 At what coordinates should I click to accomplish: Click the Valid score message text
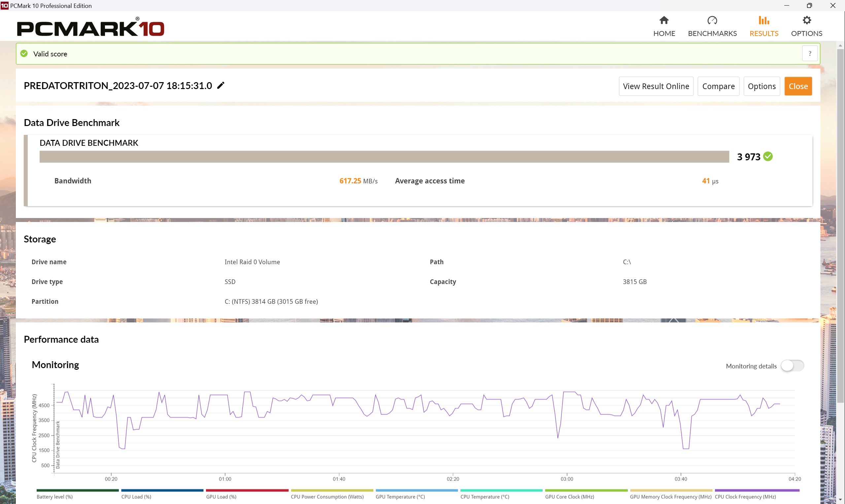[x=50, y=54]
